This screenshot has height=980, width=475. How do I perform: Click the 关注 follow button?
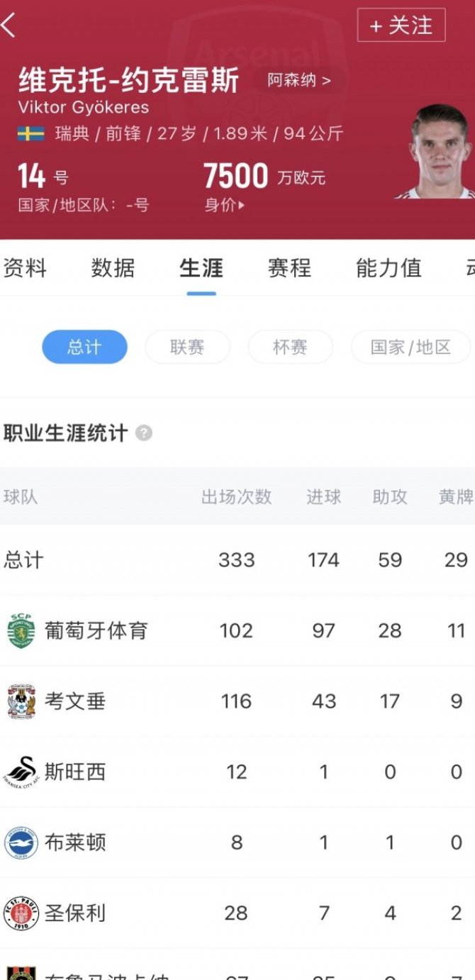coord(401,26)
